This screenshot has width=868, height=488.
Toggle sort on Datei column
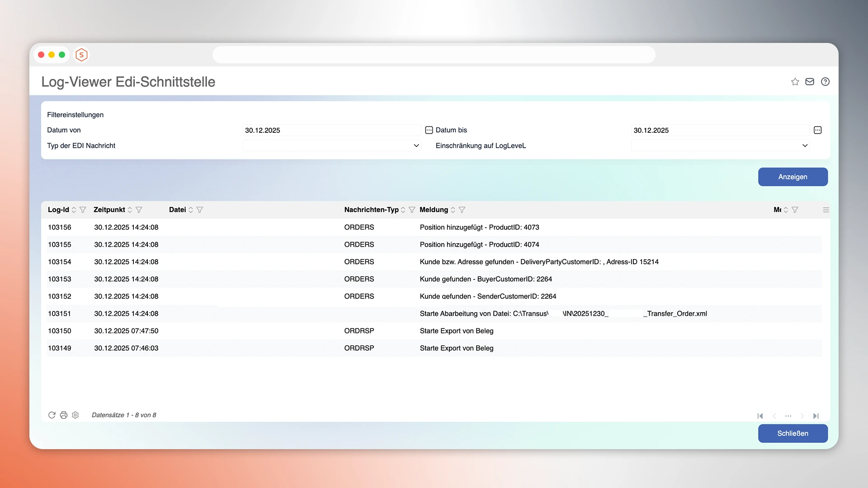click(191, 210)
